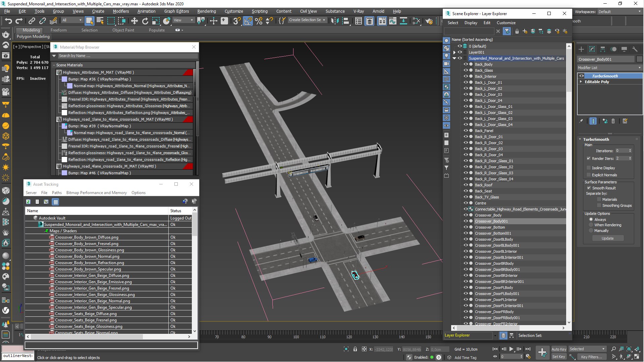Toggle the Layer Explorer toolbar icon

369,21
